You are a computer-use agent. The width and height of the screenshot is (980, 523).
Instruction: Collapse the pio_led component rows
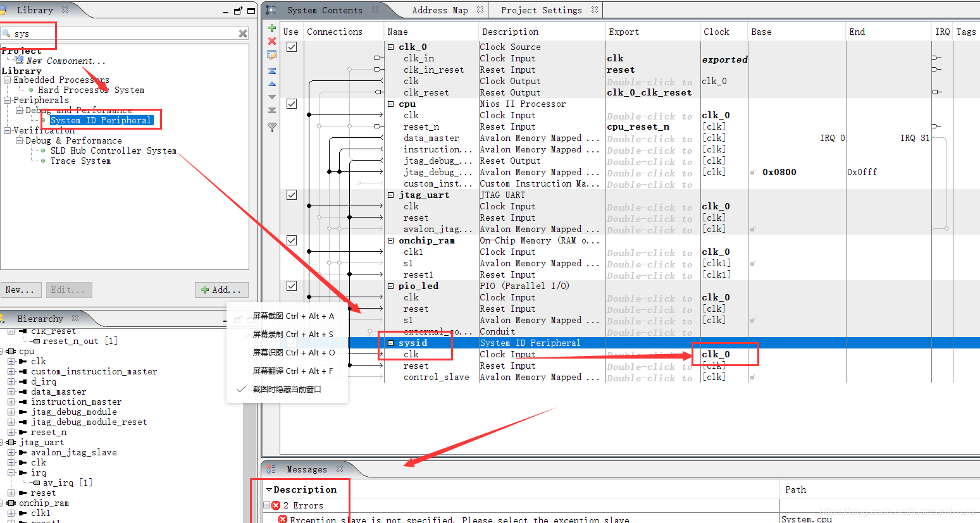391,286
